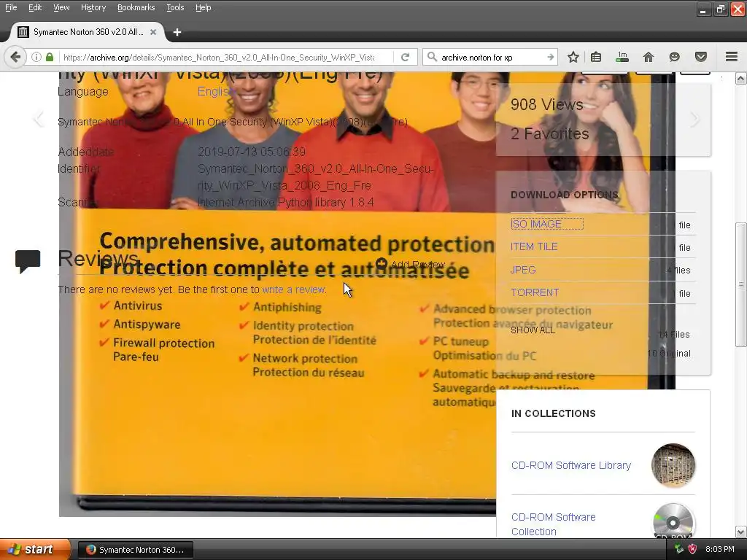Screen dimensions: 747x560
Task: Open the File menu
Action: tap(11, 7)
